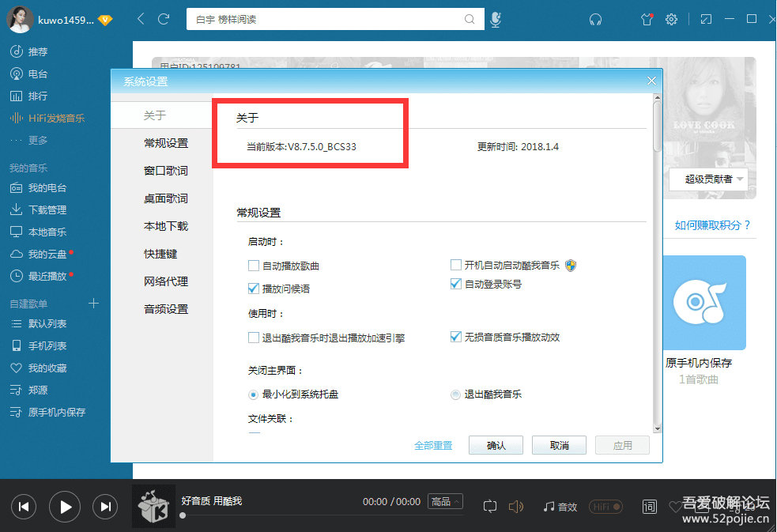Open 我的电台 in sidebar

[39, 187]
